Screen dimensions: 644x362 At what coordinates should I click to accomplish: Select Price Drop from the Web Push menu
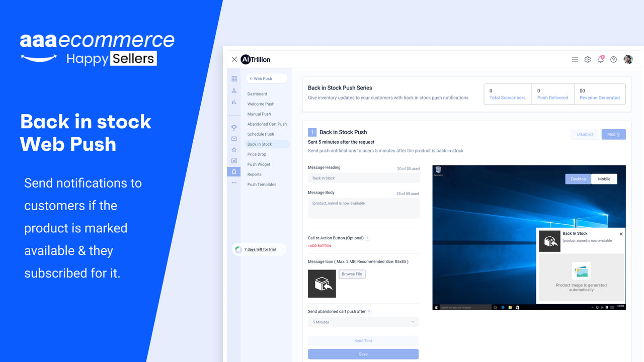tap(257, 154)
